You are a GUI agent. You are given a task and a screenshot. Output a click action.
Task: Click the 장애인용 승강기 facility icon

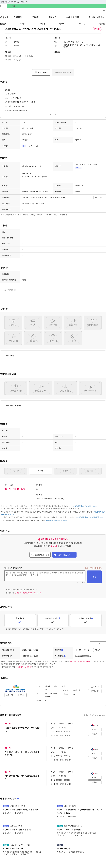click(41, 386)
